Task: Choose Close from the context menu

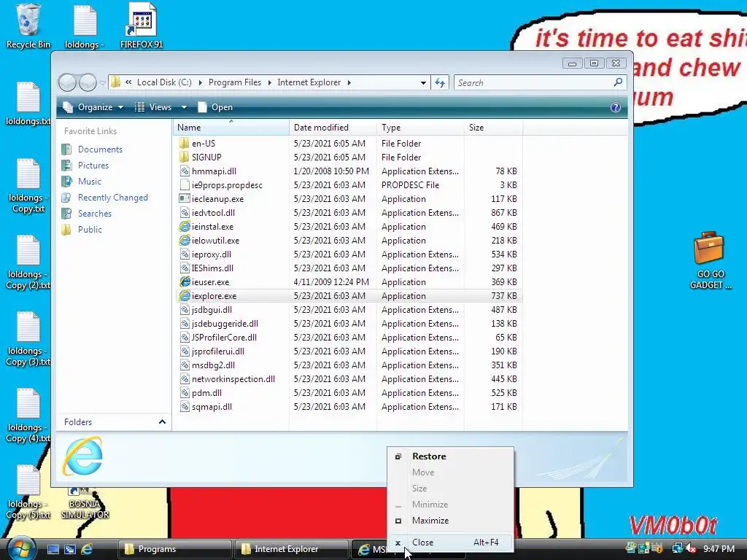Action: pyautogui.click(x=450, y=542)
